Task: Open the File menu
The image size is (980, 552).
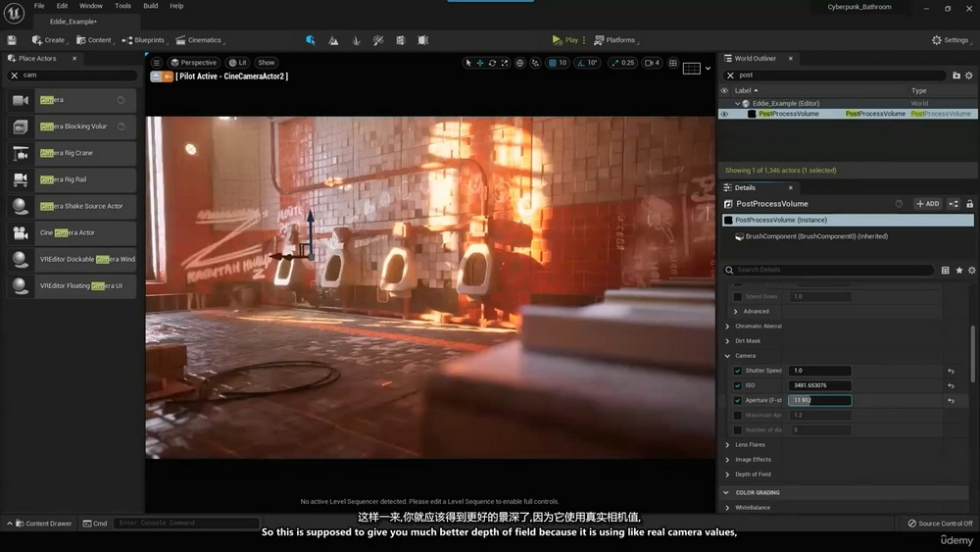Action: coord(39,6)
